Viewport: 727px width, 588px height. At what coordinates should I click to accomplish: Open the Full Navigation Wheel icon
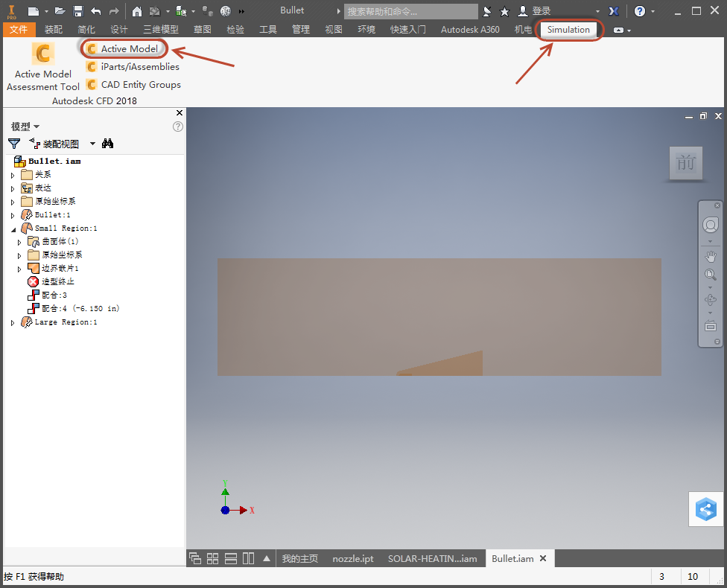coord(711,225)
